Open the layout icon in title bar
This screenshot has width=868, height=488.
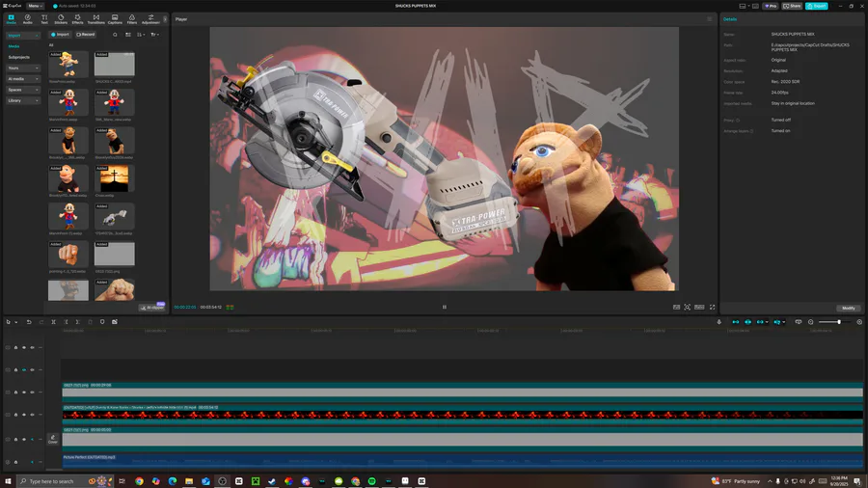click(x=744, y=6)
